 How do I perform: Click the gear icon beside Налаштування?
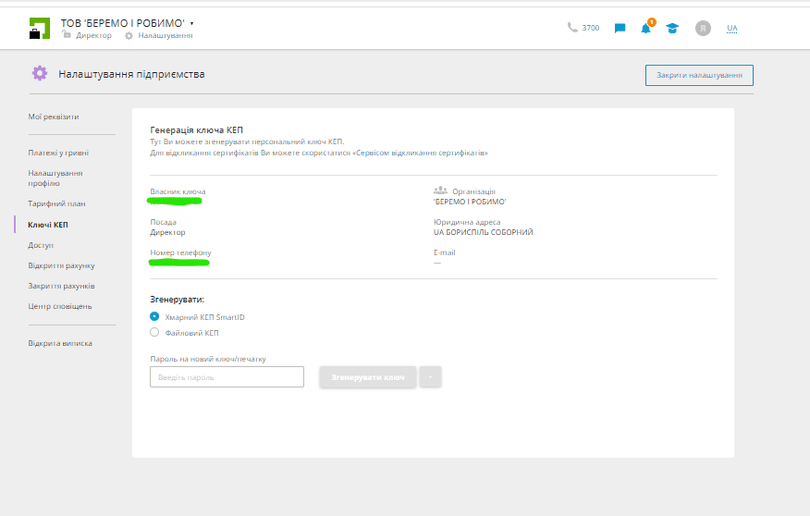[x=129, y=36]
